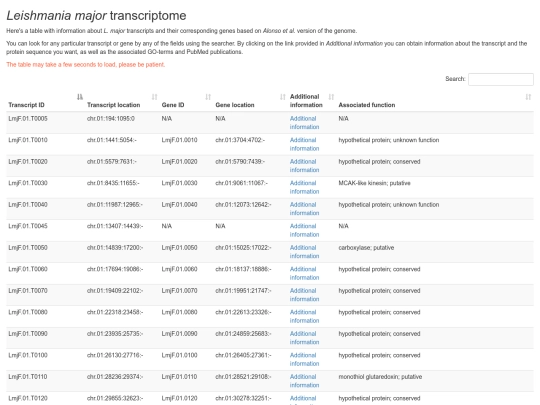Image resolution: width=540 pixels, height=405 pixels.
Task: Open Additional information for LmjF.01.T0020
Action: pyautogui.click(x=304, y=166)
